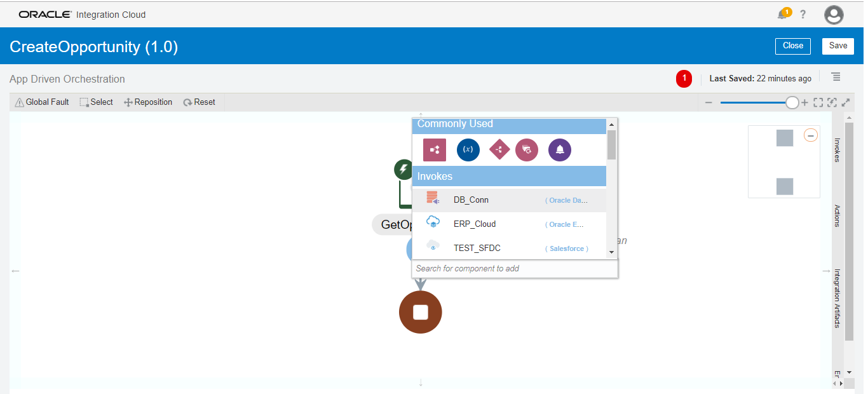
Task: Click the zoom to fit icon
Action: click(x=818, y=102)
